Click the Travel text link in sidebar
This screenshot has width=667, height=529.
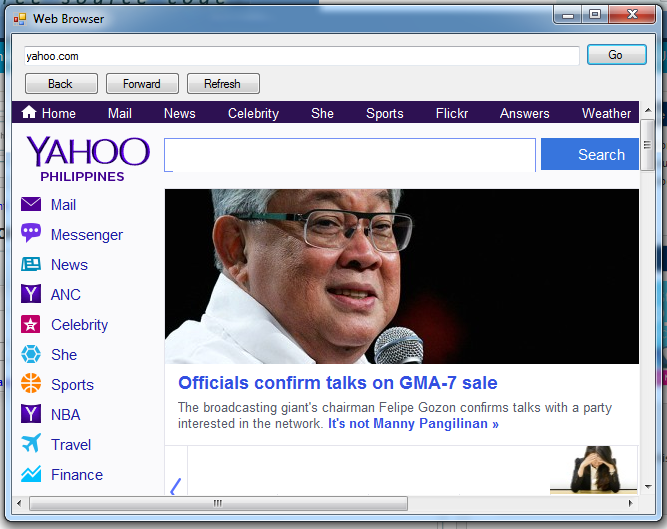71,445
